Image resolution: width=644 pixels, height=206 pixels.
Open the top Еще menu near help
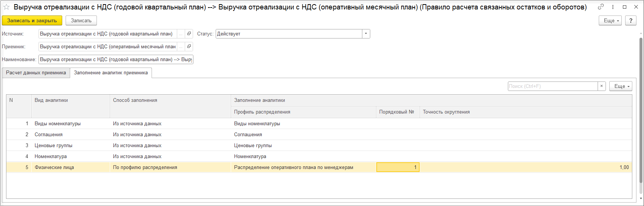[x=610, y=21]
